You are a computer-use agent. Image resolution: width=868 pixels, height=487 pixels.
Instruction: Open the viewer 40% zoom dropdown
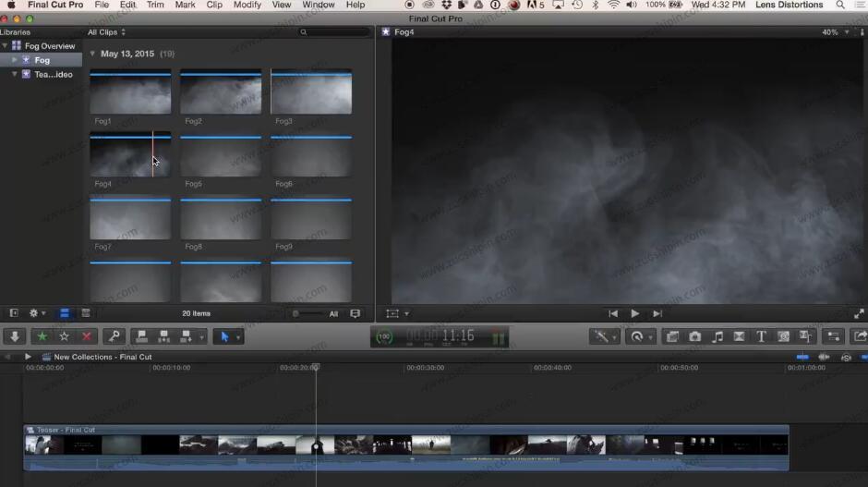tap(834, 32)
